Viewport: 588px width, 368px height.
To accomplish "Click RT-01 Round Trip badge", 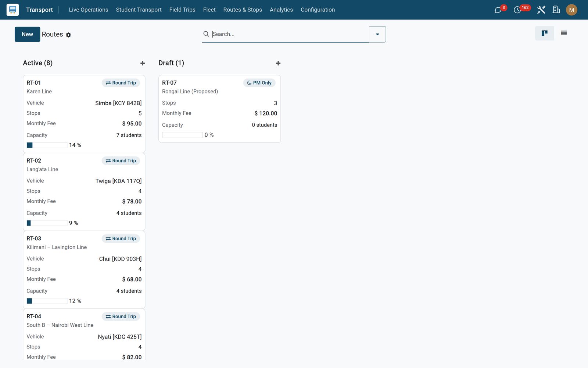I will click(x=121, y=83).
